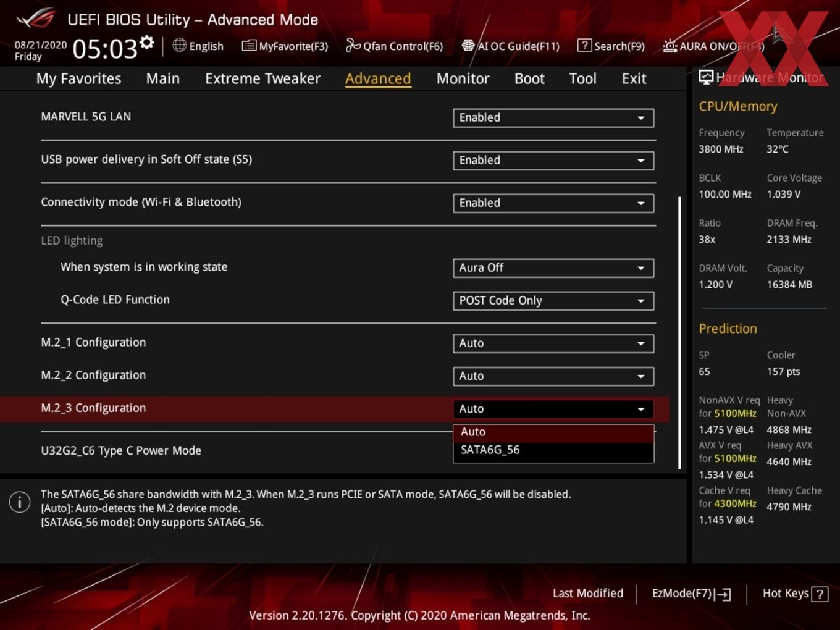
Task: Select U32G2_C6 Type C Power Mode row
Action: pyautogui.click(x=121, y=451)
